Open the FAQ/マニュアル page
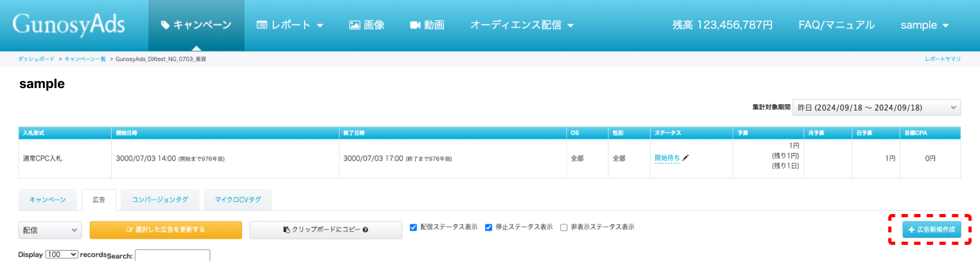This screenshot has width=980, height=277. pyautogui.click(x=836, y=25)
